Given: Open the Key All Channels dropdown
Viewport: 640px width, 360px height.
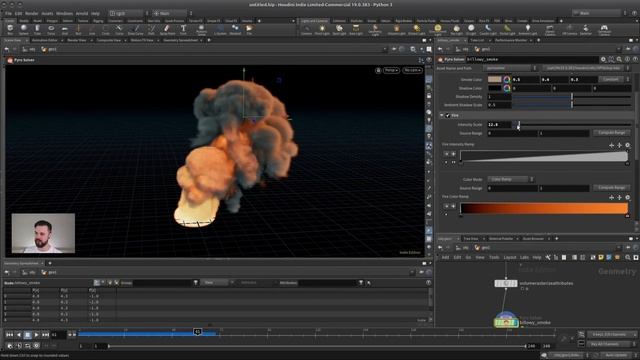Looking at the screenshot, I should (611, 344).
